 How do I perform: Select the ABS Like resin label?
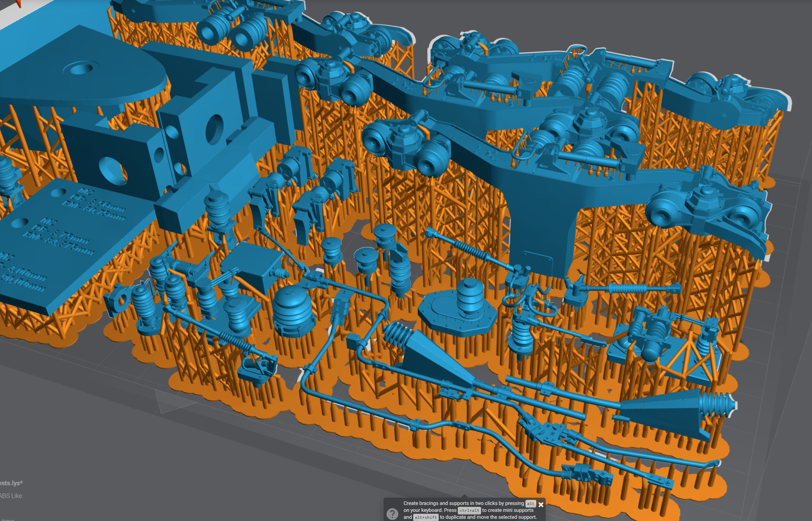tap(11, 495)
